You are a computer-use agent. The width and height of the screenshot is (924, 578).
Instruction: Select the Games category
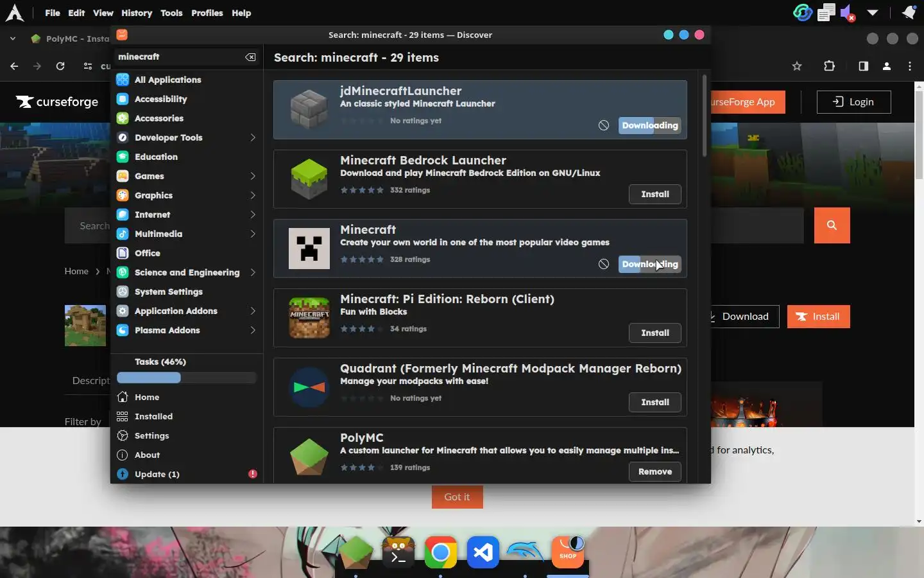pyautogui.click(x=186, y=176)
